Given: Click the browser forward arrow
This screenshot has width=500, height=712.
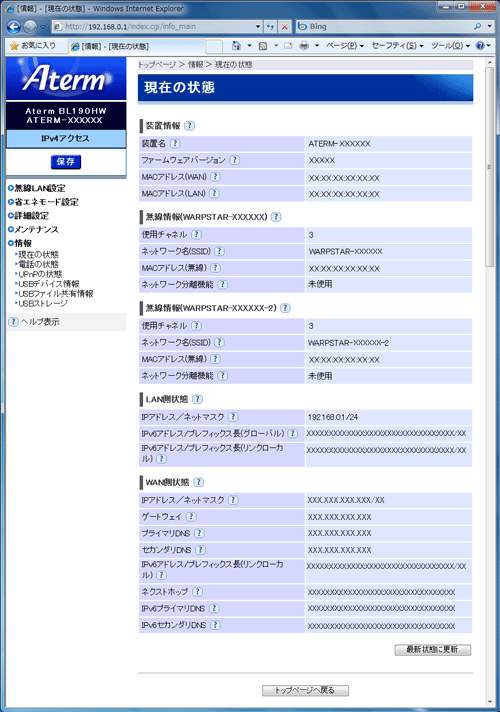Looking at the screenshot, I should tap(30, 27).
